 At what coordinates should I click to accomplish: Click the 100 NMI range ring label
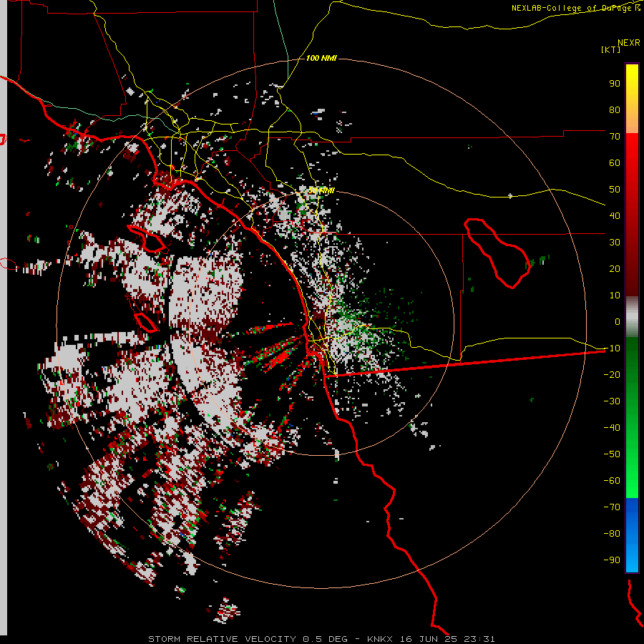[321, 59]
